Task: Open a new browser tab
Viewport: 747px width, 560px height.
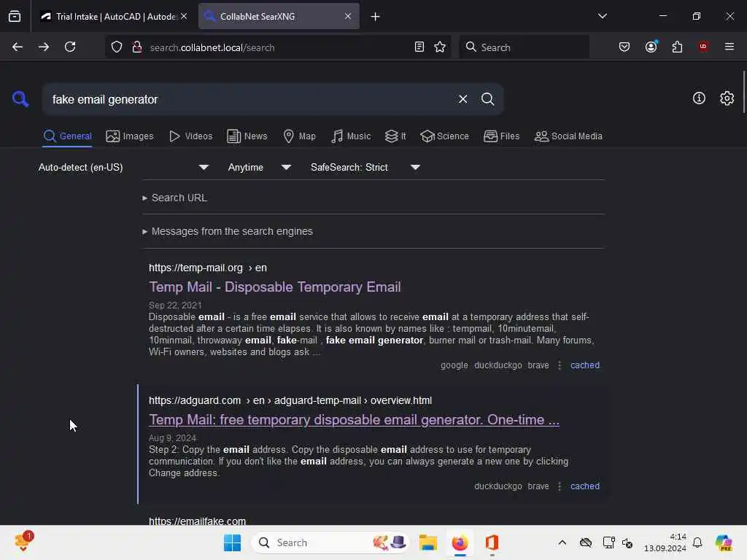Action: tap(376, 17)
